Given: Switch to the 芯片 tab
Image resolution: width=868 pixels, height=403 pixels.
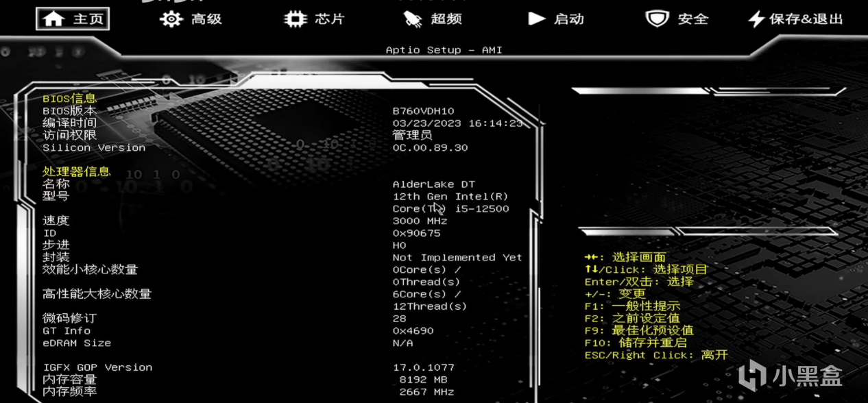Looking at the screenshot, I should coord(315,19).
